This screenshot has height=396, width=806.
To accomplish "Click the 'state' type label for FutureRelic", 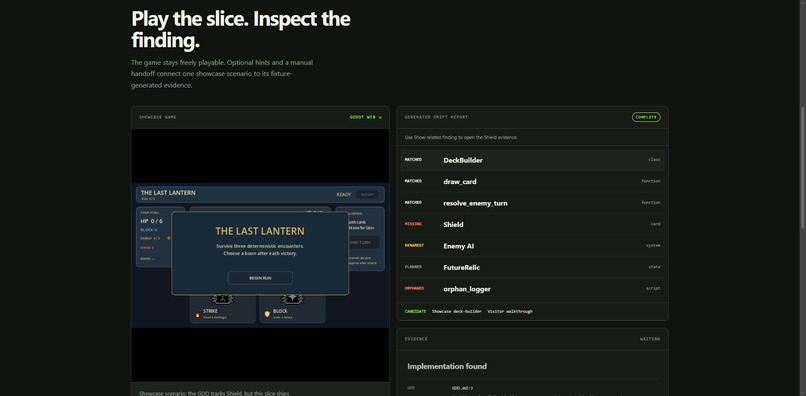I will tap(654, 267).
